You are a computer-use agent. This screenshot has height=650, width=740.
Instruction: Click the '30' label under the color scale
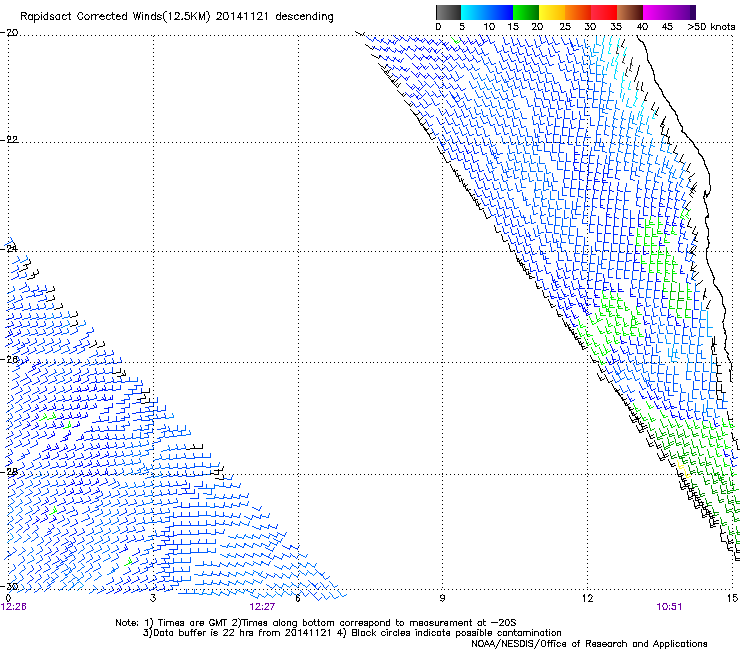[x=590, y=26]
